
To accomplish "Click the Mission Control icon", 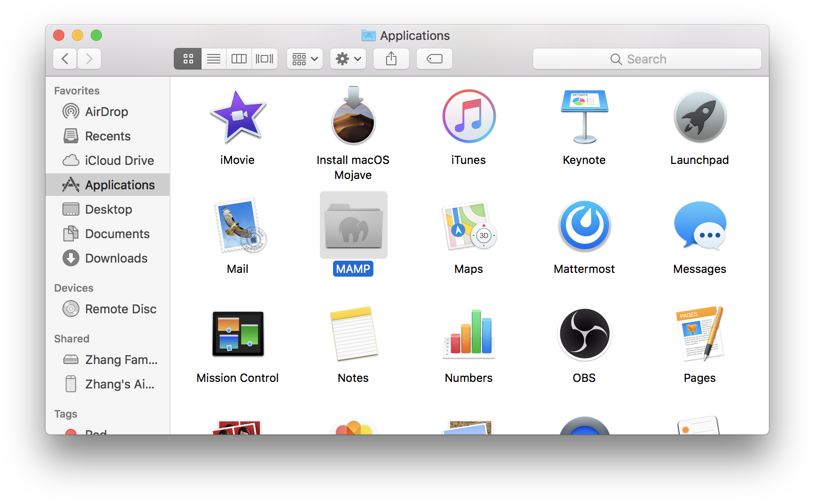I will (238, 334).
